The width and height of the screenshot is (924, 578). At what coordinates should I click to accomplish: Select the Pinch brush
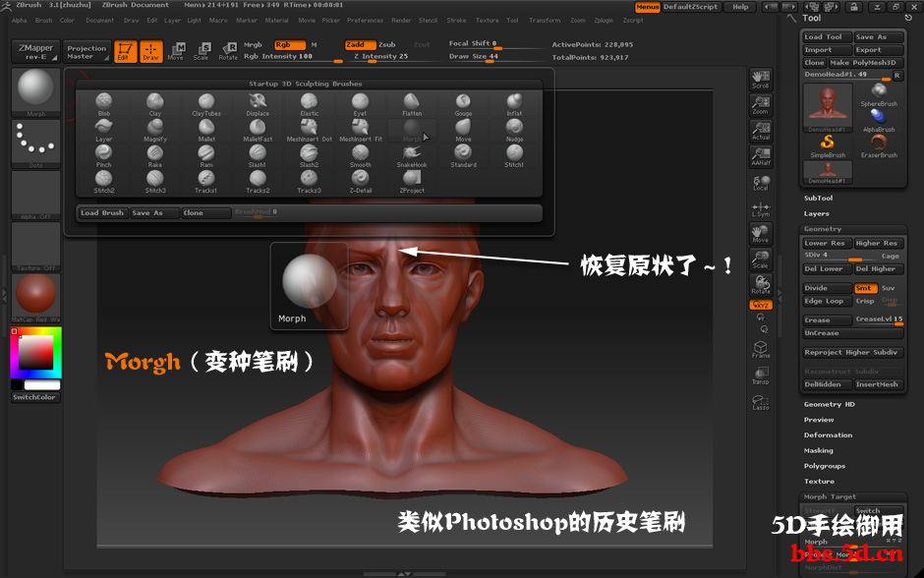coord(104,156)
